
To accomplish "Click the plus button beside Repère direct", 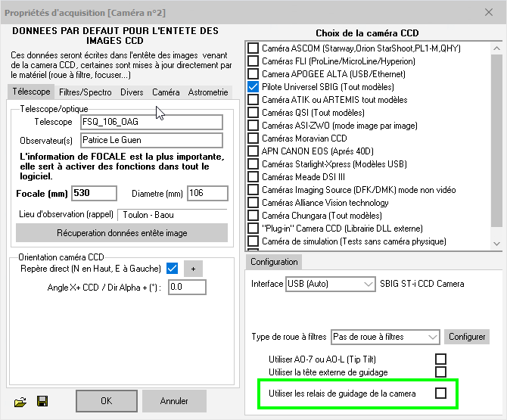I will tap(194, 269).
